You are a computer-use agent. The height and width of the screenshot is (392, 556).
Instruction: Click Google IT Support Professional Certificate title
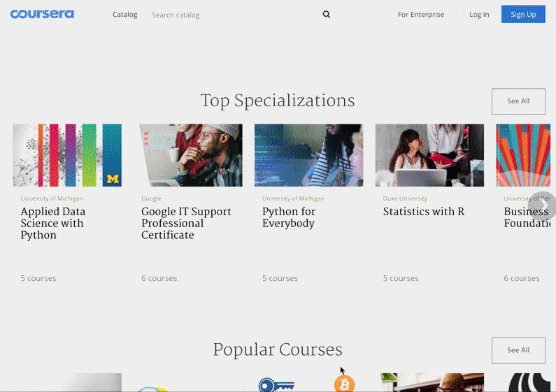coord(186,224)
